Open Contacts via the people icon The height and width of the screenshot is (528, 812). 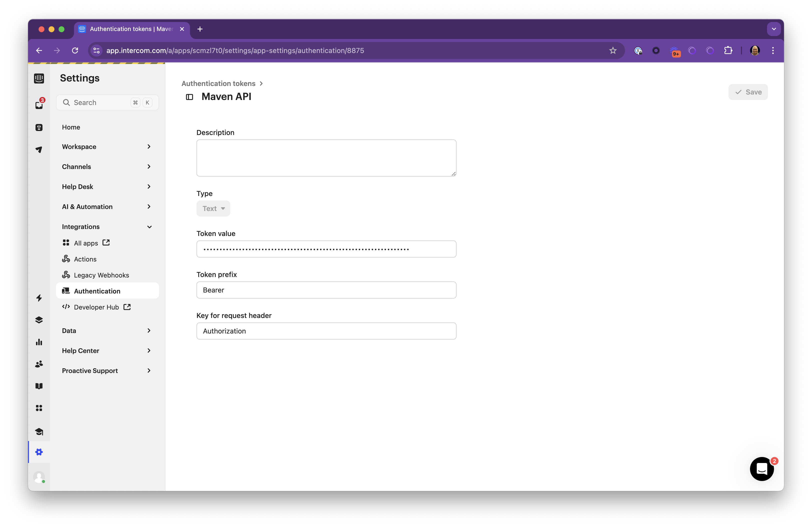pyautogui.click(x=39, y=364)
